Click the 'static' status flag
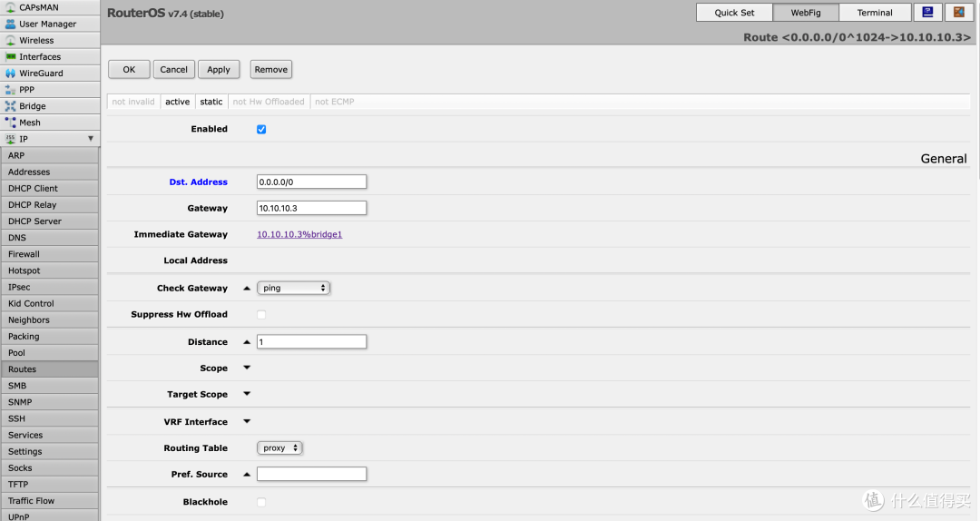The image size is (980, 521). coord(211,102)
